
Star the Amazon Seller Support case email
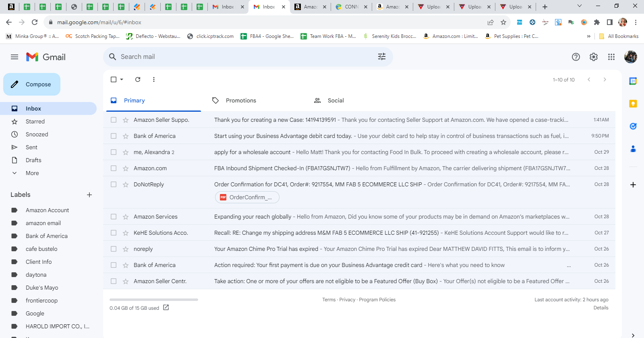coord(126,120)
